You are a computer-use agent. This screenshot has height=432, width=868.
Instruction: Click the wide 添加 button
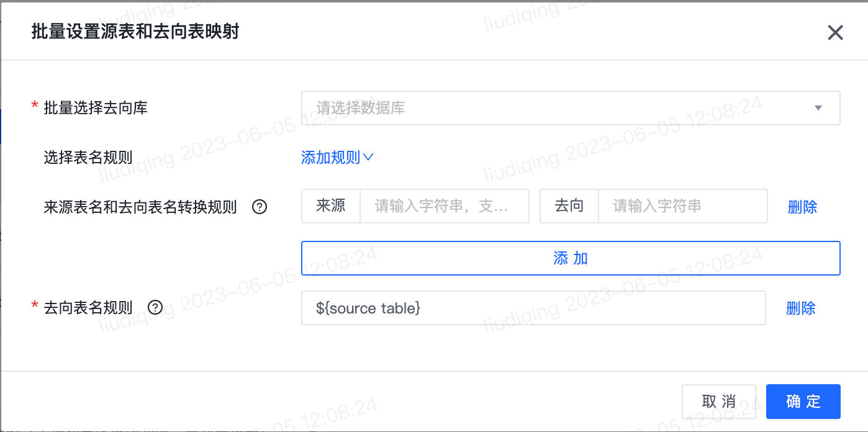pos(571,258)
